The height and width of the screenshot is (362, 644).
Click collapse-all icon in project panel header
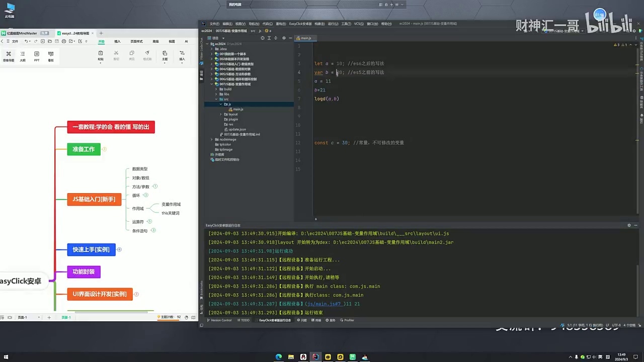click(x=276, y=38)
